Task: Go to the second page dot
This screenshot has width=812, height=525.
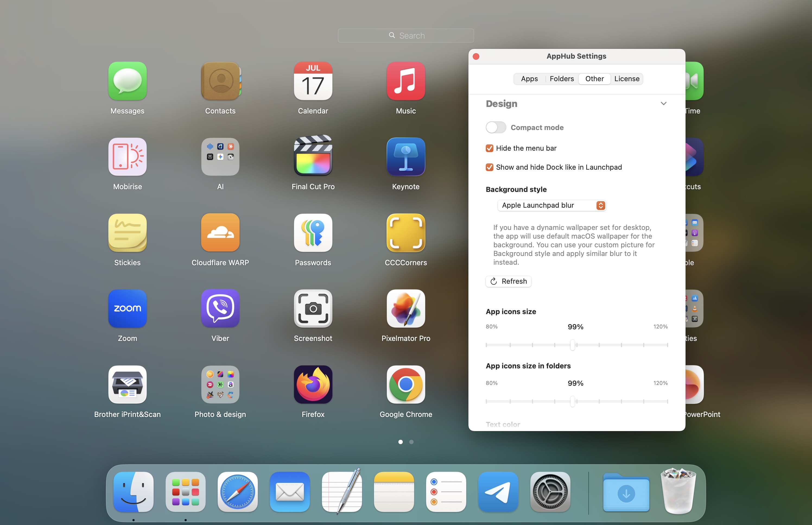Action: coord(411,442)
